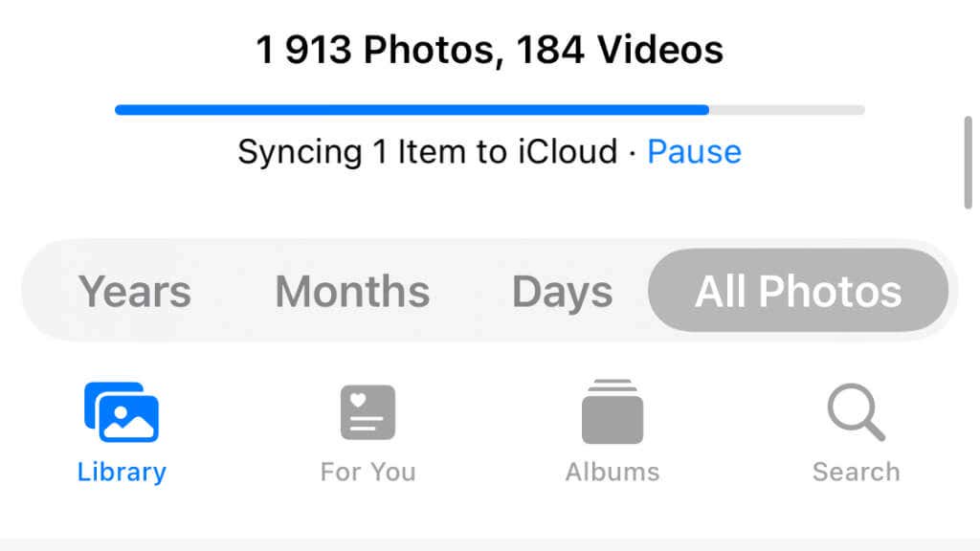Viewport: 980px width, 551px height.
Task: Click the gray unfilled progress bar end
Action: point(787,110)
